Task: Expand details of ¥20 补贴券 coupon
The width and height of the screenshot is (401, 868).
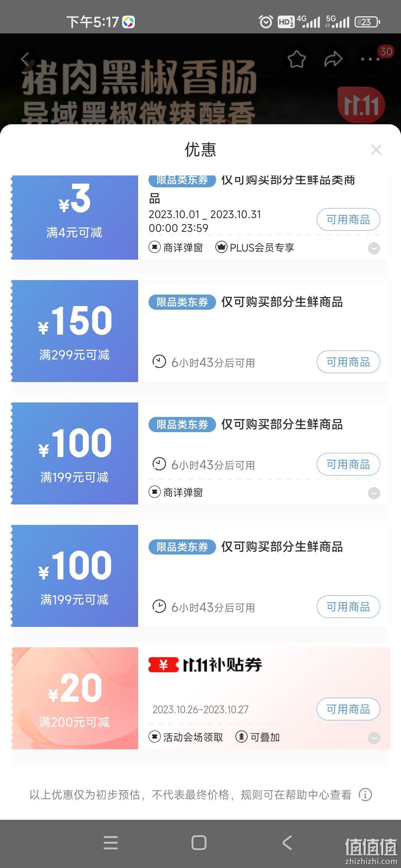Action: point(374,738)
